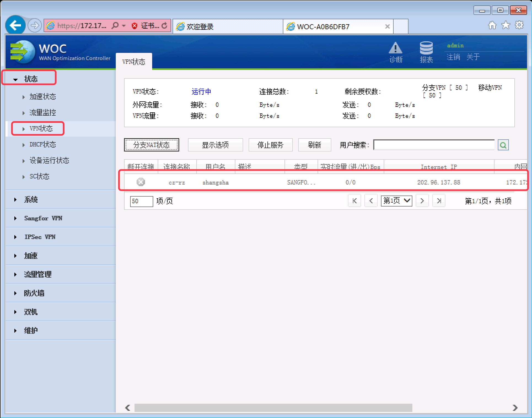This screenshot has height=418, width=532.
Task: Click the browser back arrow button
Action: (15, 26)
